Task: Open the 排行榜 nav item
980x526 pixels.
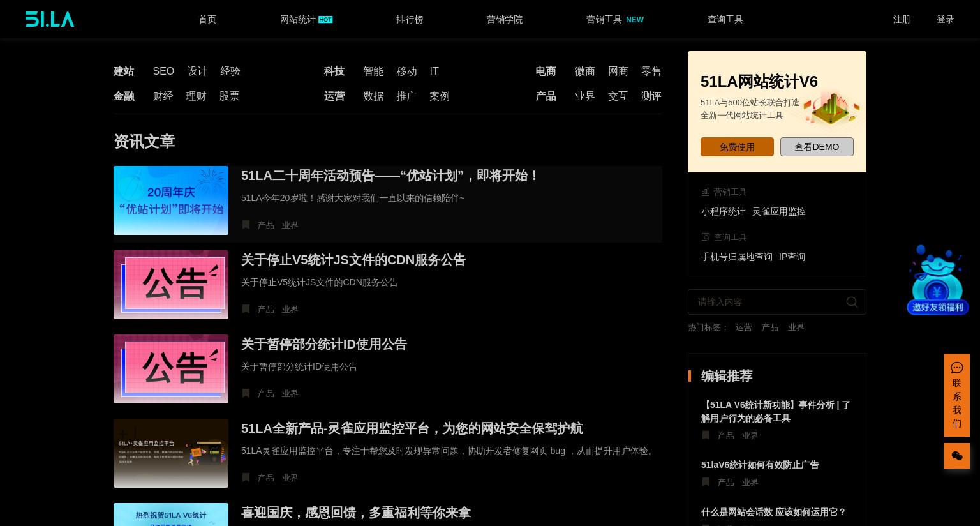Action: coord(410,19)
